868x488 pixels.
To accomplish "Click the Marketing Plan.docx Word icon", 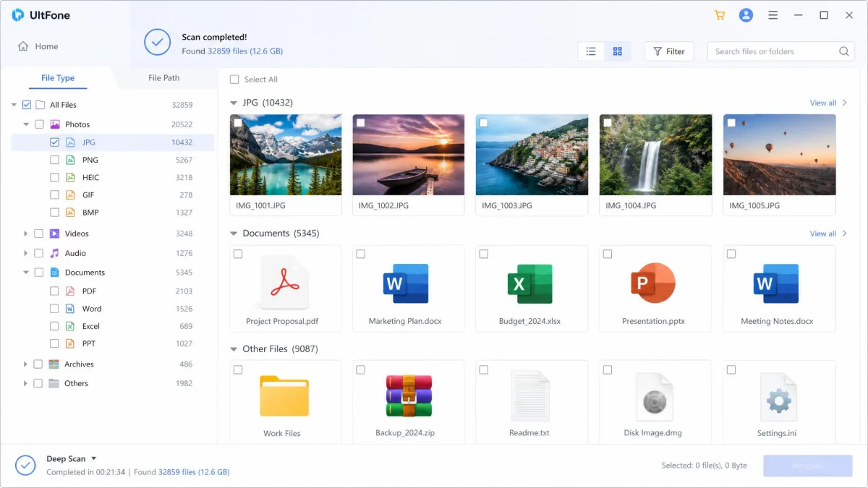I will coord(405,283).
